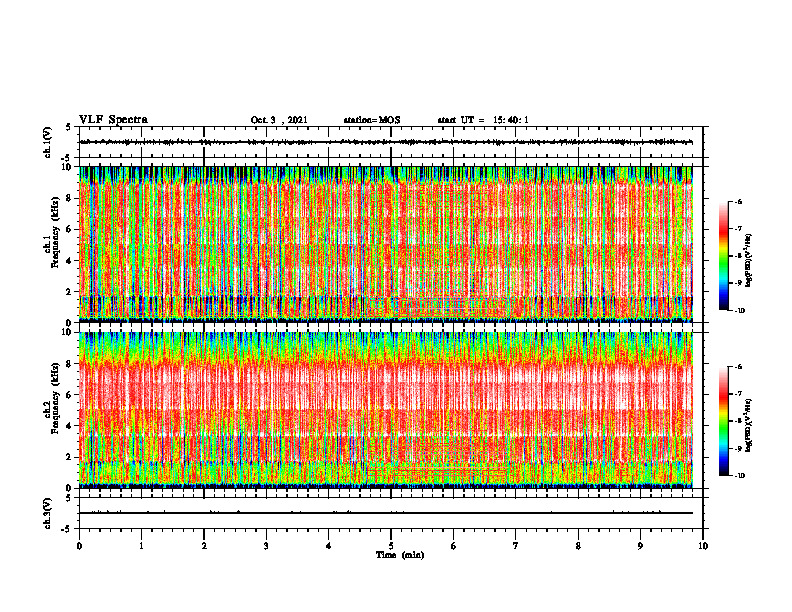The width and height of the screenshot is (792, 612).
Task: Click the ch.2 spectrogram plot area
Action: pyautogui.click(x=386, y=410)
